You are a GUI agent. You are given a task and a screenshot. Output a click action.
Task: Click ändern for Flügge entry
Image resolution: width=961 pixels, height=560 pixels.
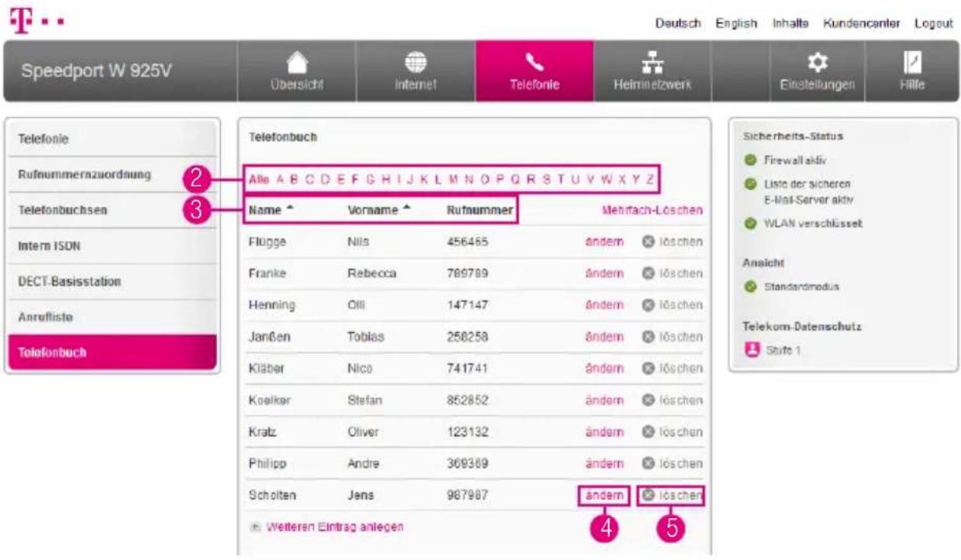click(604, 242)
